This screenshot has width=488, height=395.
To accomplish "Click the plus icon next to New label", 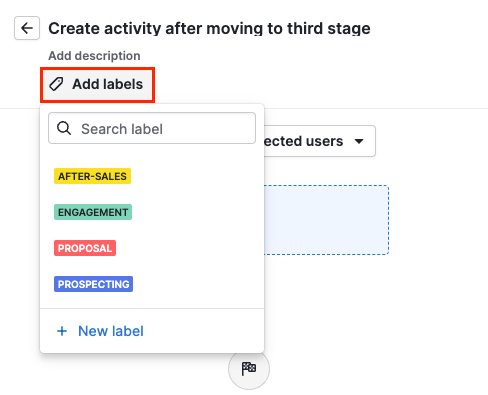I will (62, 331).
